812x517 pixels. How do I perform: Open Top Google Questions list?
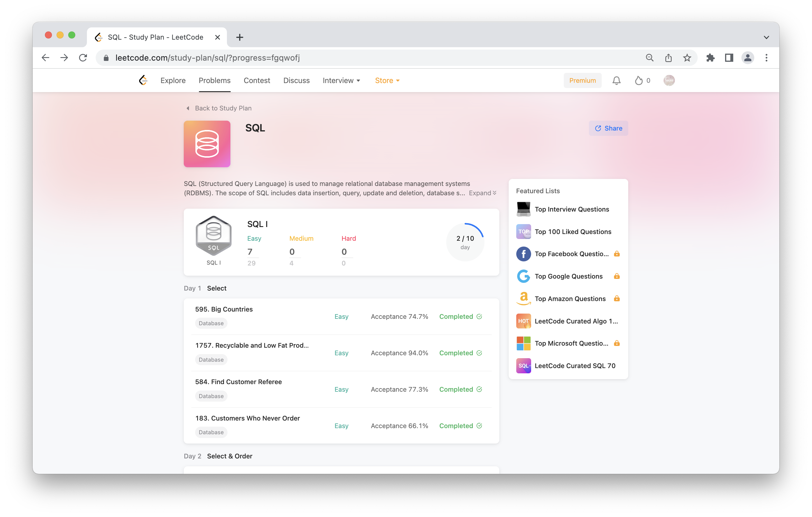click(x=568, y=276)
